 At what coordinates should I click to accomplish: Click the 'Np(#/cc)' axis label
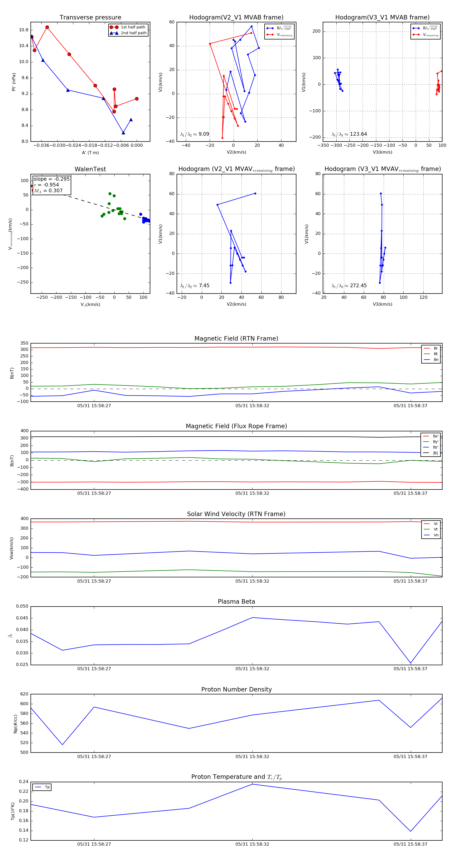click(x=15, y=723)
